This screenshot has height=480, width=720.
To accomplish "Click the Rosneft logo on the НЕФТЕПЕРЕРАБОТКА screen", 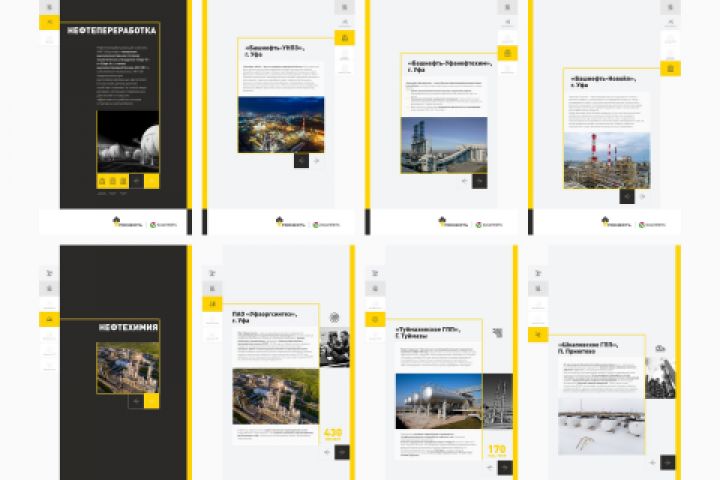I will (x=127, y=222).
